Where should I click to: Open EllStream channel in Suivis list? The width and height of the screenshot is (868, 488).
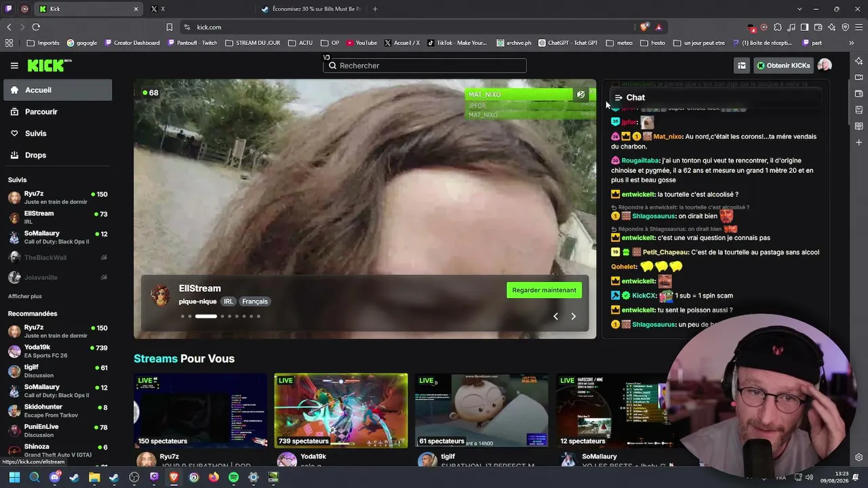(x=58, y=217)
